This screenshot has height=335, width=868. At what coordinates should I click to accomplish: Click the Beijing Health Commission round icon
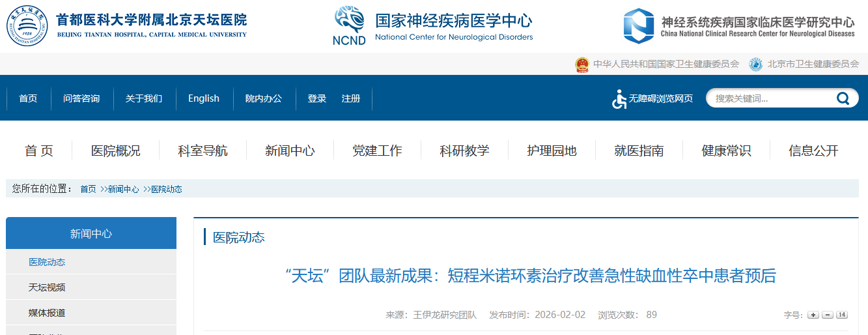[x=755, y=65]
